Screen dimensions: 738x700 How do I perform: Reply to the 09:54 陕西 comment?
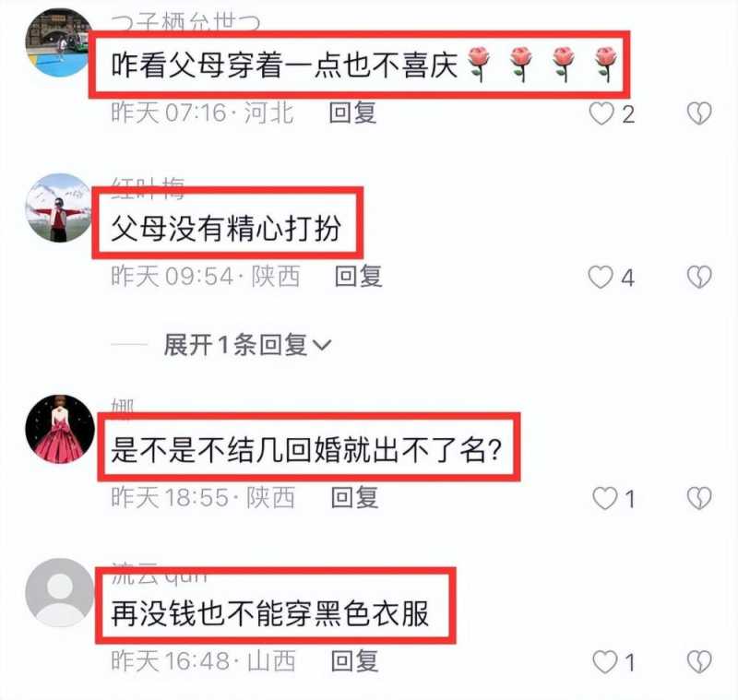358,276
